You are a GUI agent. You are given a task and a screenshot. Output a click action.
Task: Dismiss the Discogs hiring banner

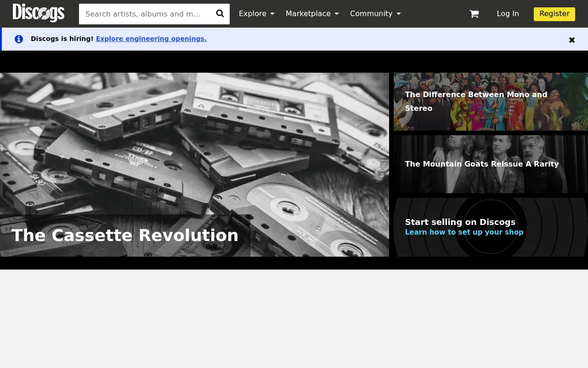[x=572, y=40]
